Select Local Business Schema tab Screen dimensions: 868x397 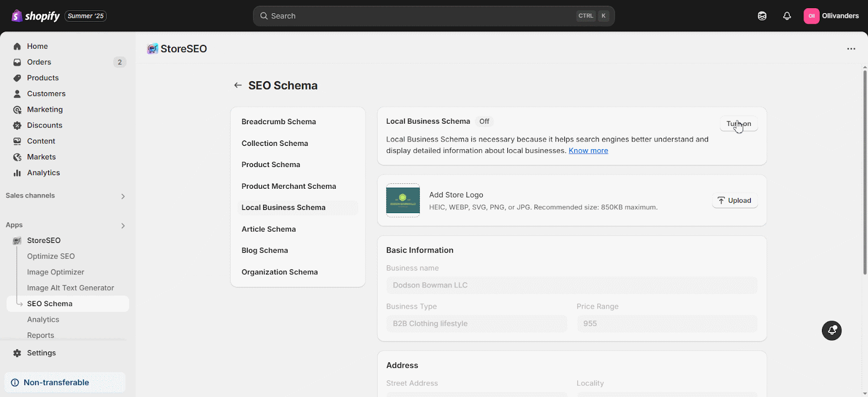point(298,208)
